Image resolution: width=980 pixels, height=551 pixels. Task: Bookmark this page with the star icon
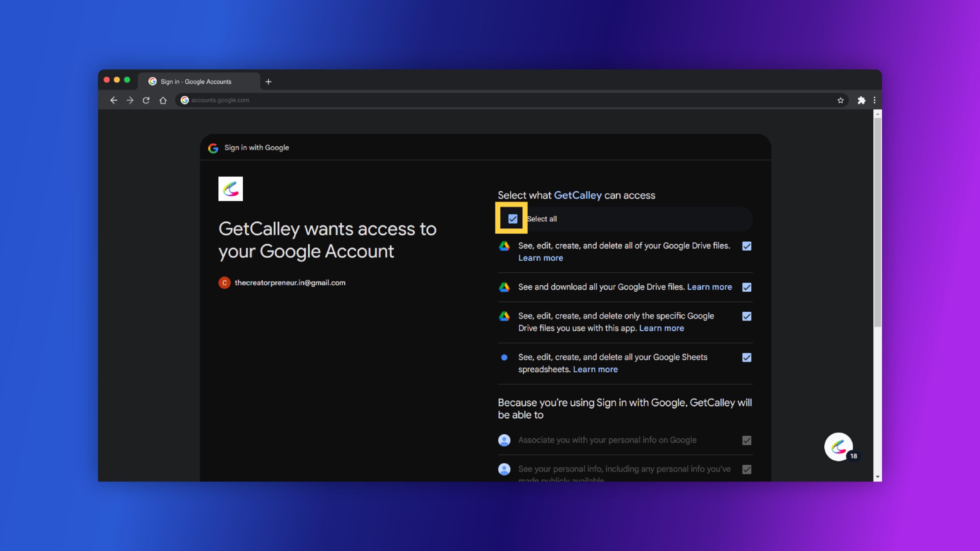click(x=840, y=100)
